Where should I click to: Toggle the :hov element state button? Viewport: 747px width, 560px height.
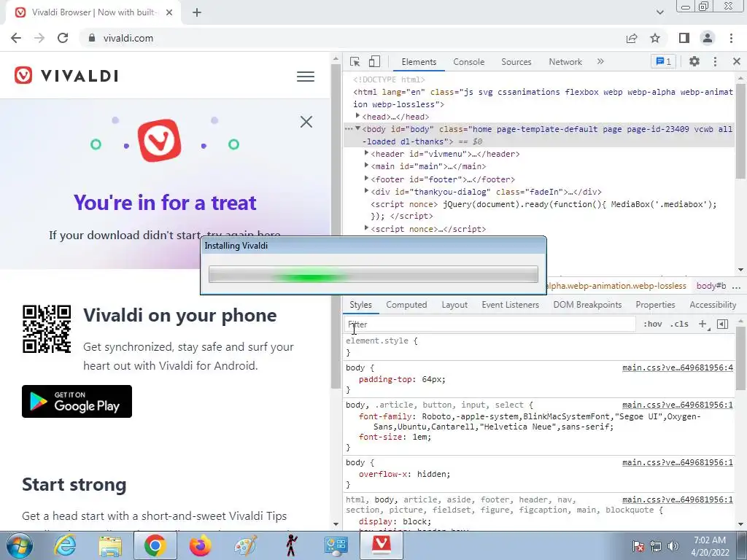(x=652, y=324)
